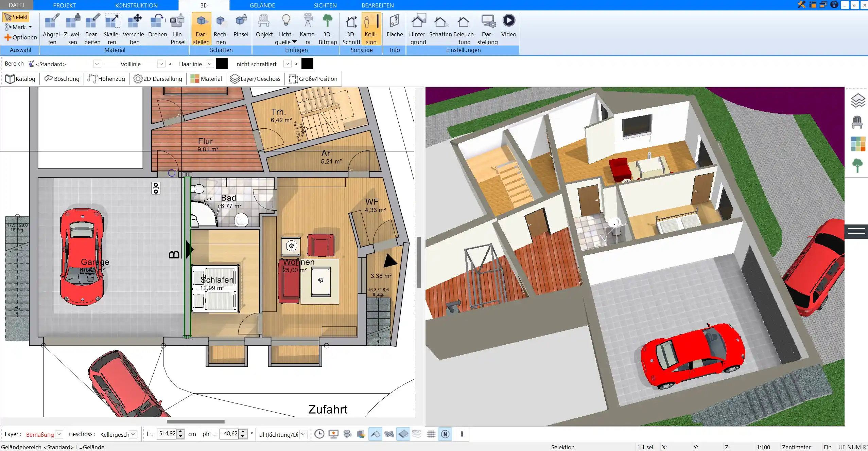The height and width of the screenshot is (451, 868).
Task: Click the Böschung button
Action: [62, 79]
